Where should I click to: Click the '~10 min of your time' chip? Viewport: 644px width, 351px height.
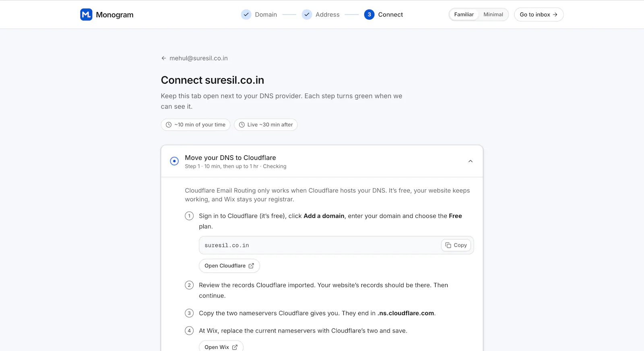(196, 125)
